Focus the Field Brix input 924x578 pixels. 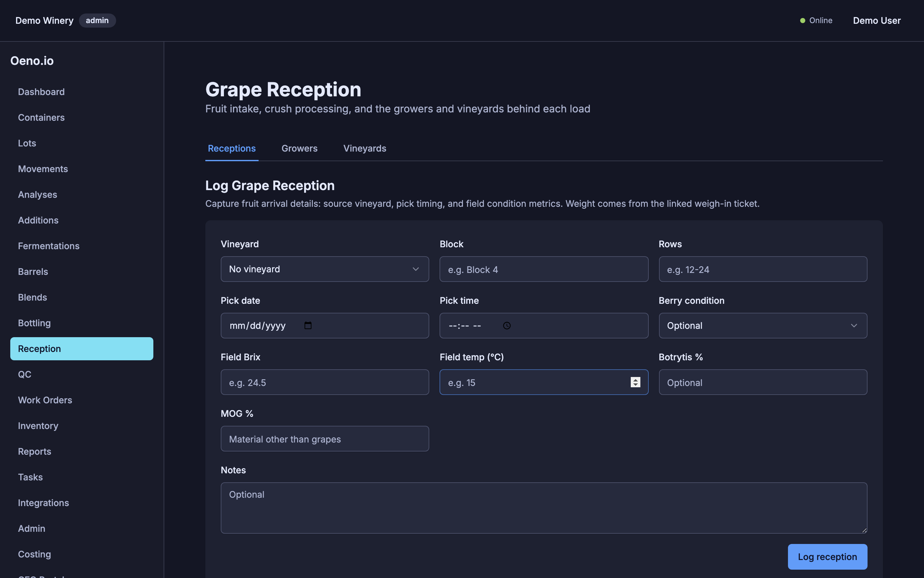pyautogui.click(x=325, y=382)
